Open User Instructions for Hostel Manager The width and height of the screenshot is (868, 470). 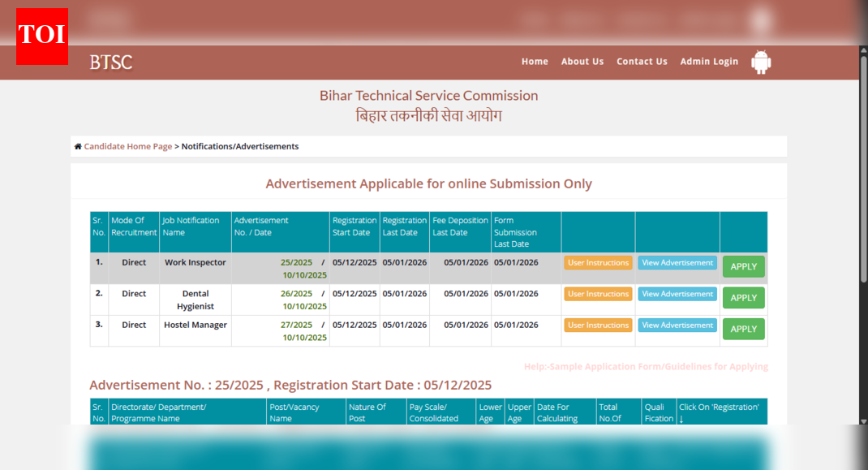598,325
